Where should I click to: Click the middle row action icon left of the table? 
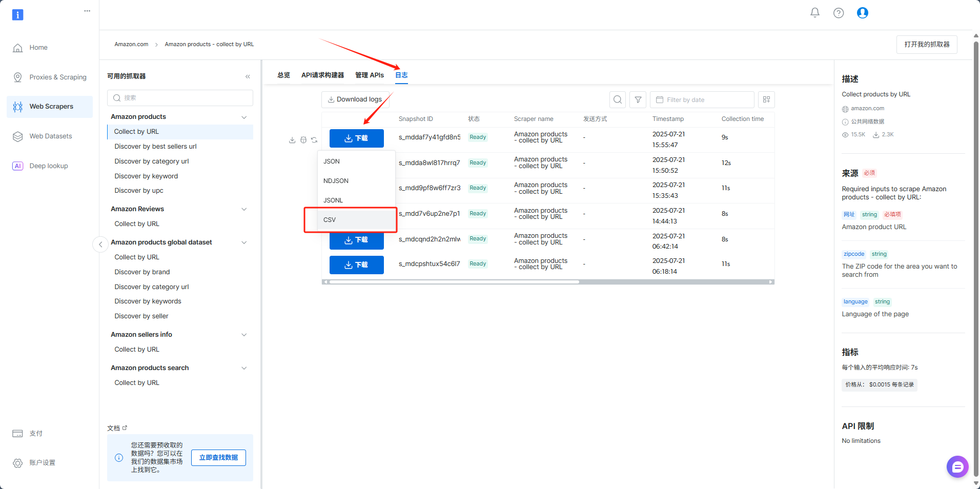click(303, 140)
